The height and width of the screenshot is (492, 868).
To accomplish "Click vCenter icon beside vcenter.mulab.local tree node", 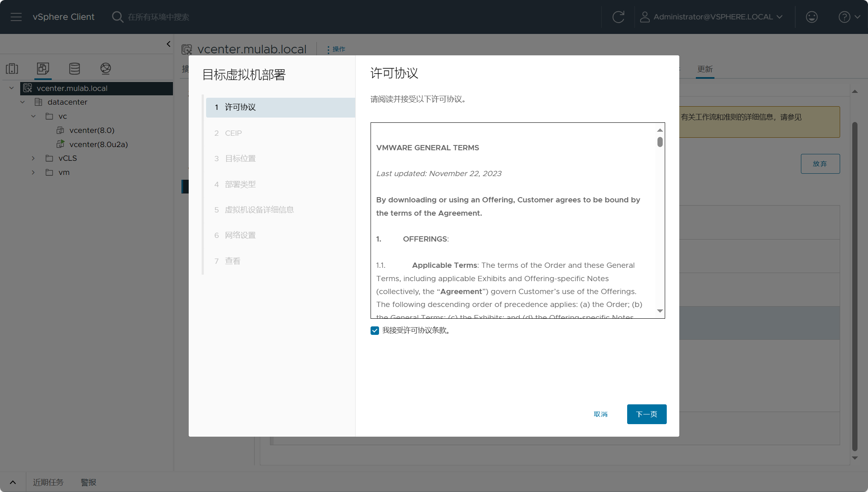I will [27, 88].
